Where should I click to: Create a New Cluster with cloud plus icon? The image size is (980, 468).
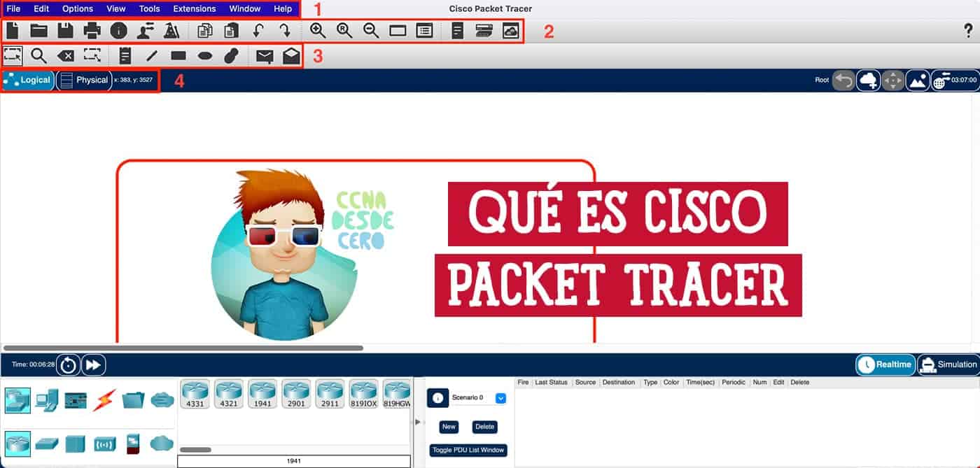(869, 80)
